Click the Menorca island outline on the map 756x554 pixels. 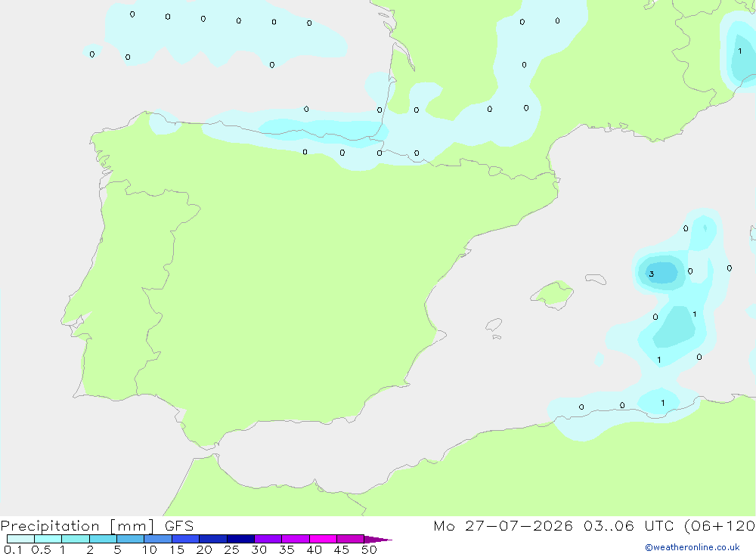(596, 279)
